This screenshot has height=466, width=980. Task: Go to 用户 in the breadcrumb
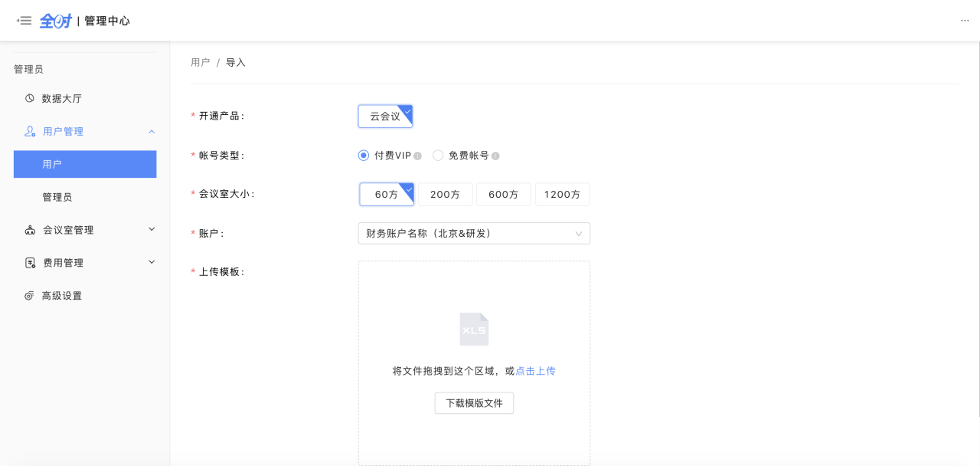click(x=201, y=63)
